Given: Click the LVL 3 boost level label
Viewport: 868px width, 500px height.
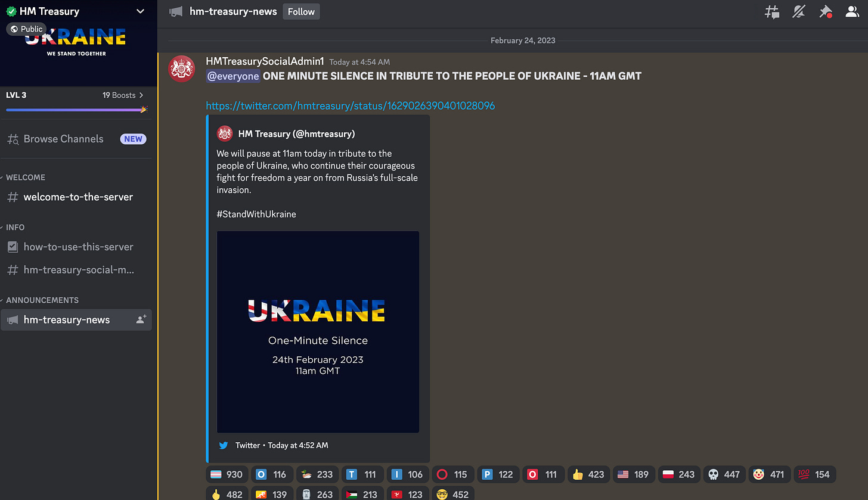Looking at the screenshot, I should [x=16, y=95].
